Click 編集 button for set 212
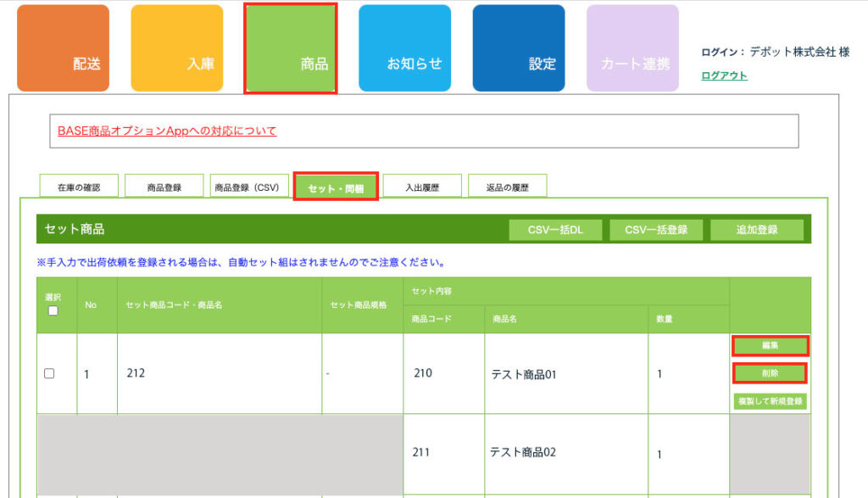 [x=770, y=346]
